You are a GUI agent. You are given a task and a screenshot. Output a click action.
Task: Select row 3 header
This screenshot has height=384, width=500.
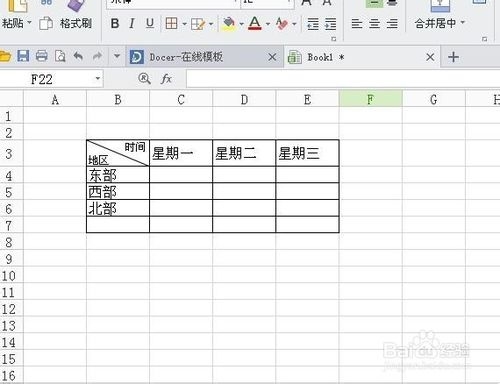pyautogui.click(x=11, y=153)
